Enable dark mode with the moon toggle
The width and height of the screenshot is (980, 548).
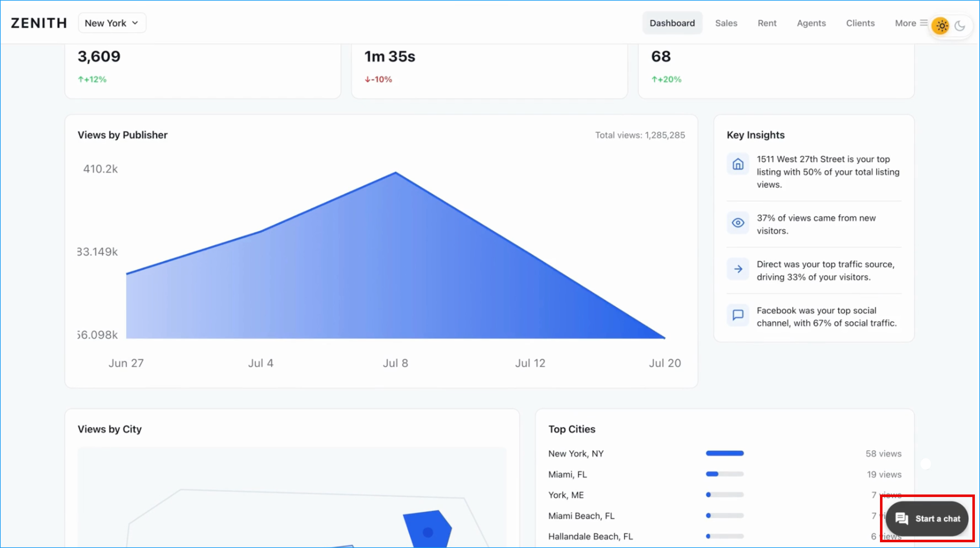tap(960, 25)
